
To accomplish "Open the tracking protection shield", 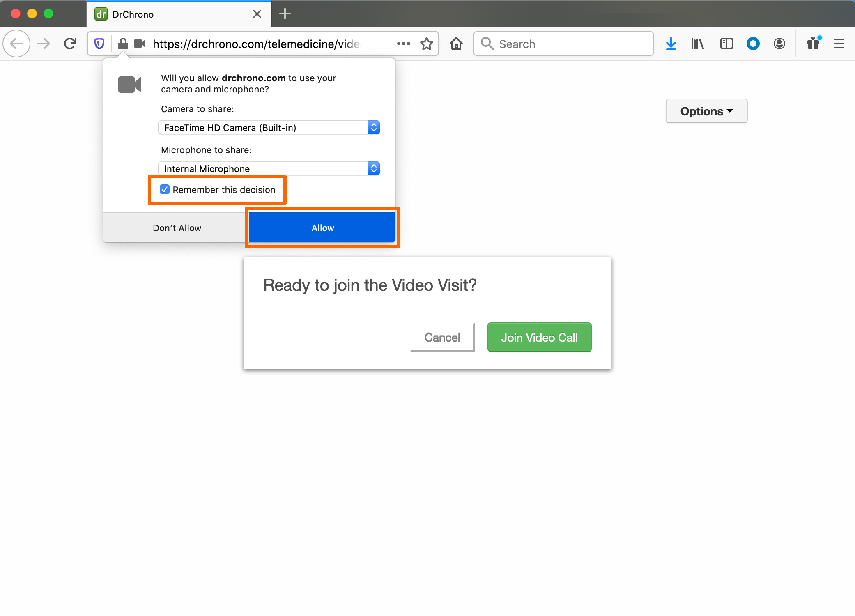I will [x=99, y=44].
